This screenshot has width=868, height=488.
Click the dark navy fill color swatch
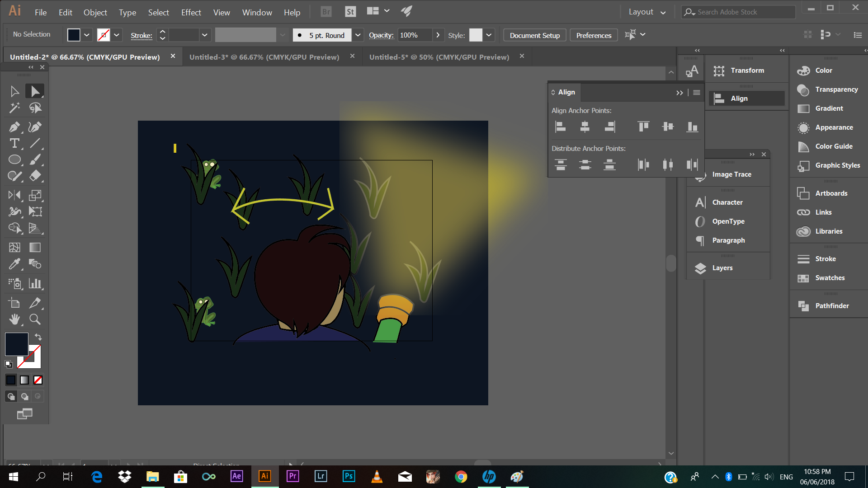pos(17,344)
